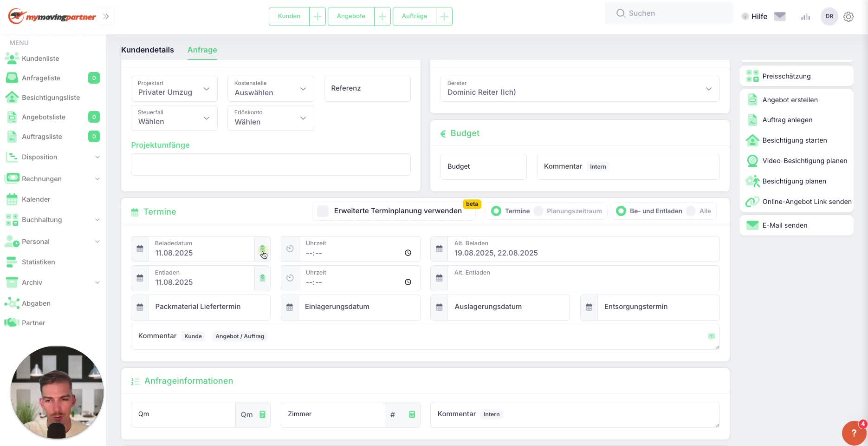Open the clock picker for Beladedatum Uhrzeit
Image resolution: width=868 pixels, height=446 pixels.
coord(408,253)
